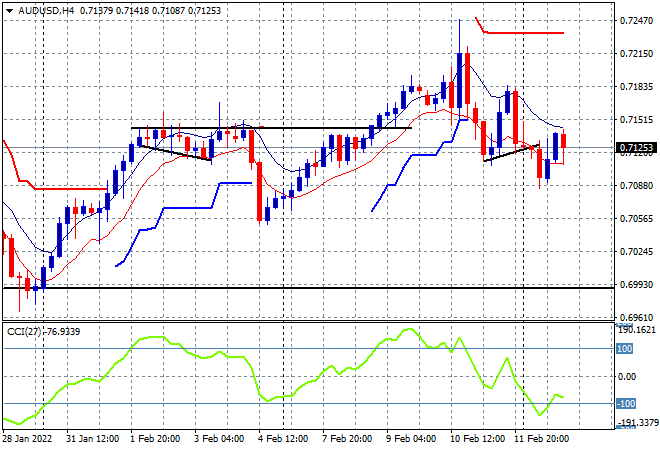Click the 9 Feb 04:00 time label
The image size is (660, 450).
coord(411,439)
